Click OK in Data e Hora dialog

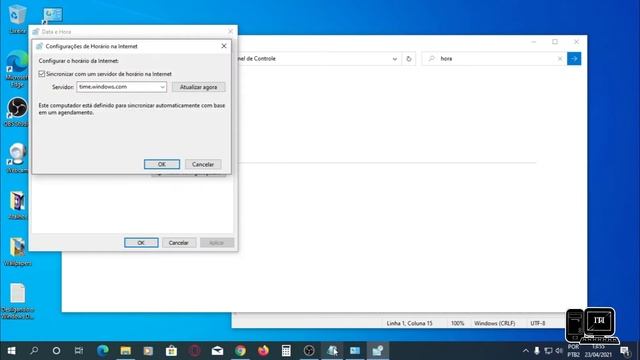(x=141, y=242)
